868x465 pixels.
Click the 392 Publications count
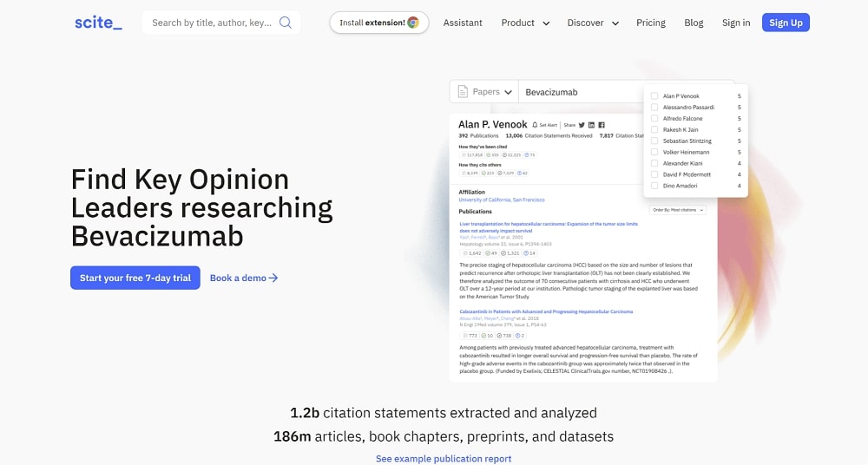coord(478,135)
